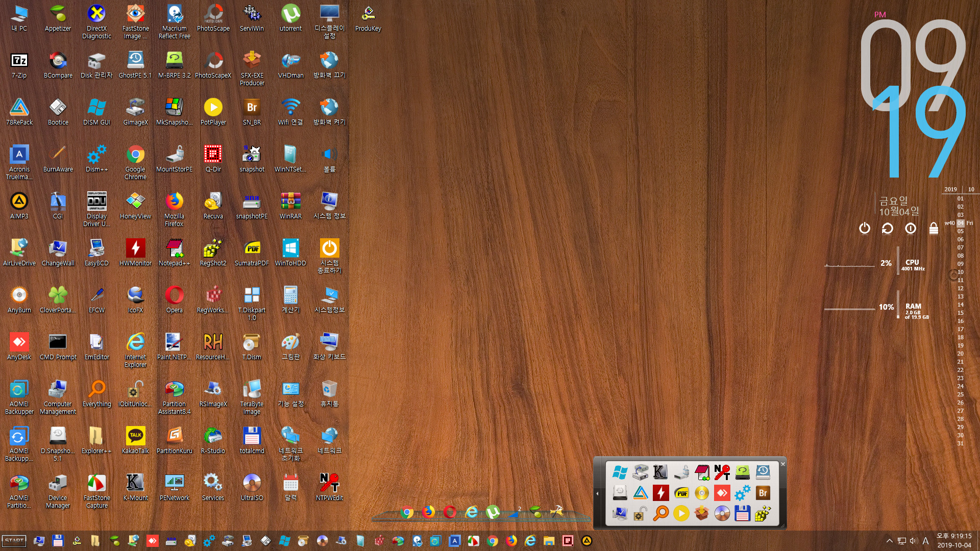
Task: Select the SumatraPDF desktop icon
Action: (252, 253)
